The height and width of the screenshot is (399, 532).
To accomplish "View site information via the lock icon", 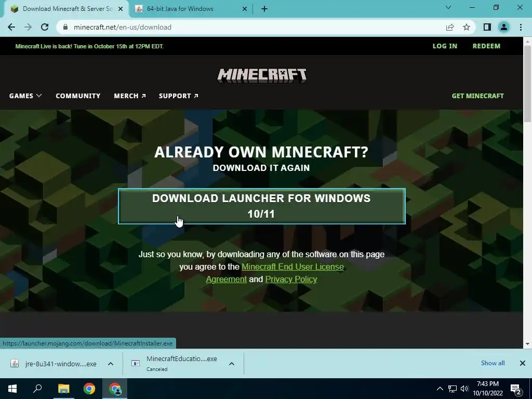I will [65, 27].
